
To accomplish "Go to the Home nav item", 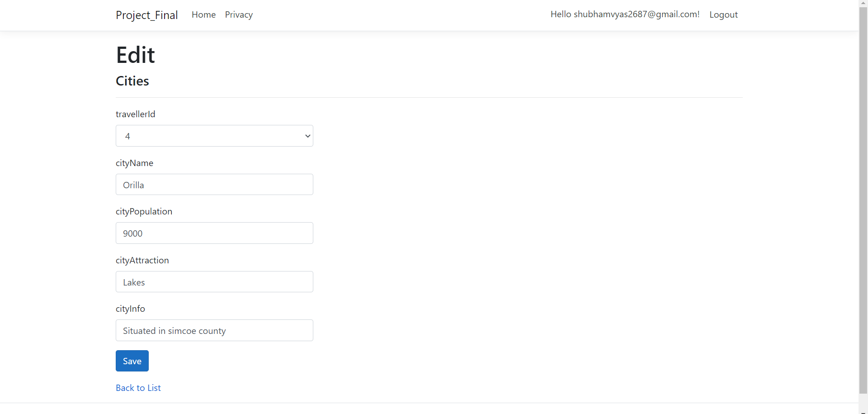I will [203, 14].
